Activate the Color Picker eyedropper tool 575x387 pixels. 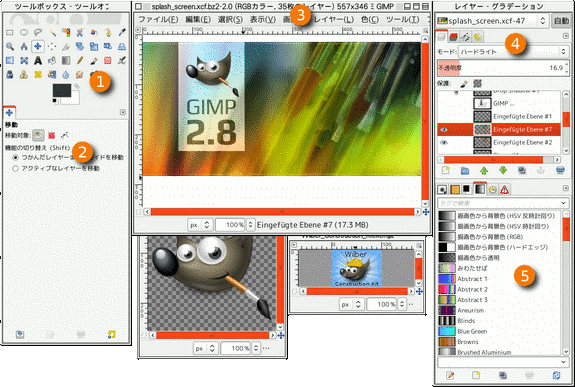tap(122, 33)
